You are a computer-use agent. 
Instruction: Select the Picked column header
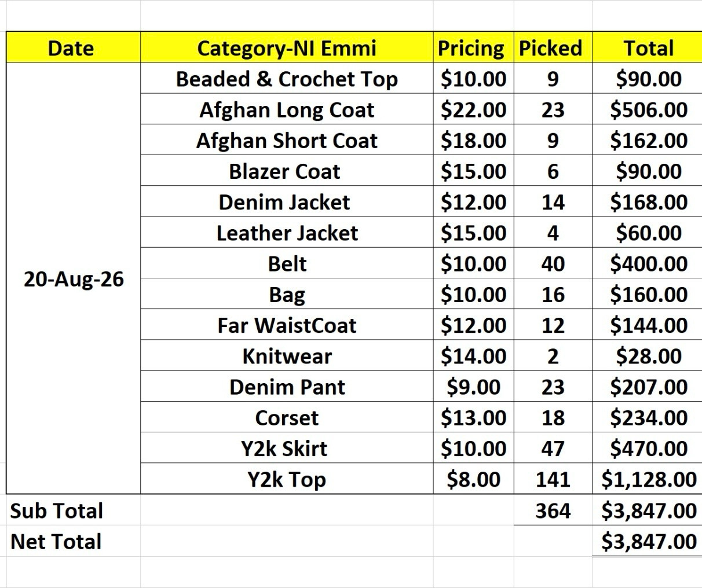pos(553,47)
